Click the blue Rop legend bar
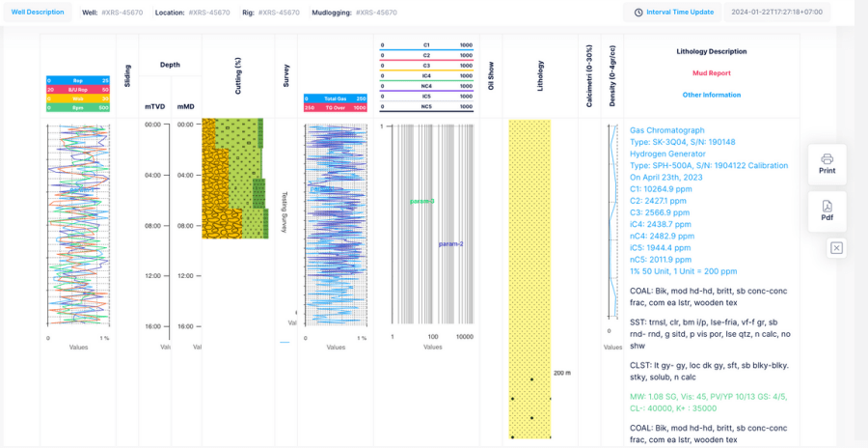868x448 pixels. click(77, 80)
